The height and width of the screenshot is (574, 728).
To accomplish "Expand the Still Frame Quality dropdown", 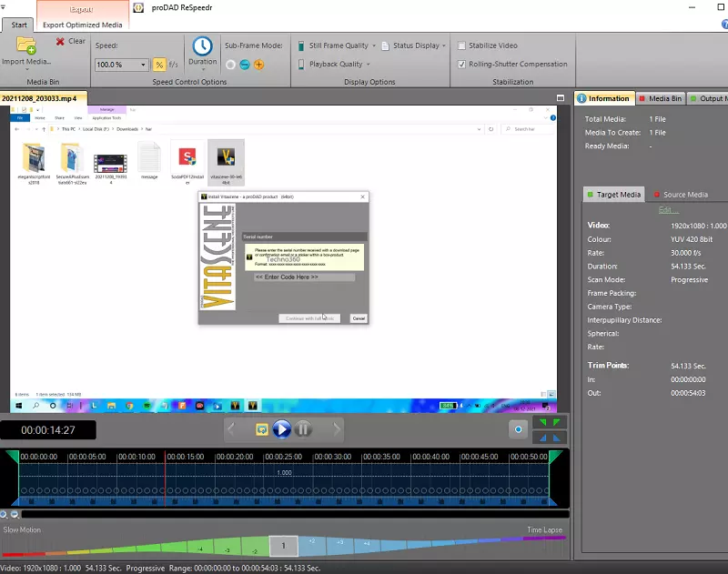I will coord(373,45).
